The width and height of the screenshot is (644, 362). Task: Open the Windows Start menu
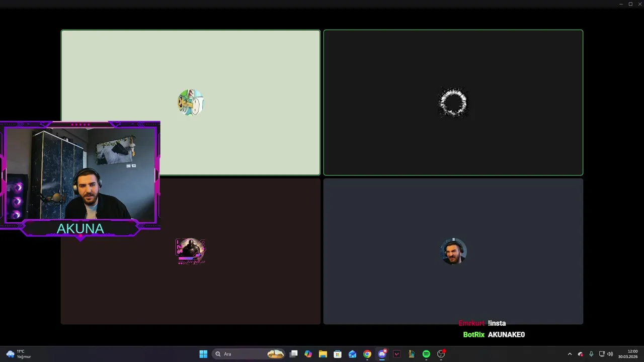[203, 354]
